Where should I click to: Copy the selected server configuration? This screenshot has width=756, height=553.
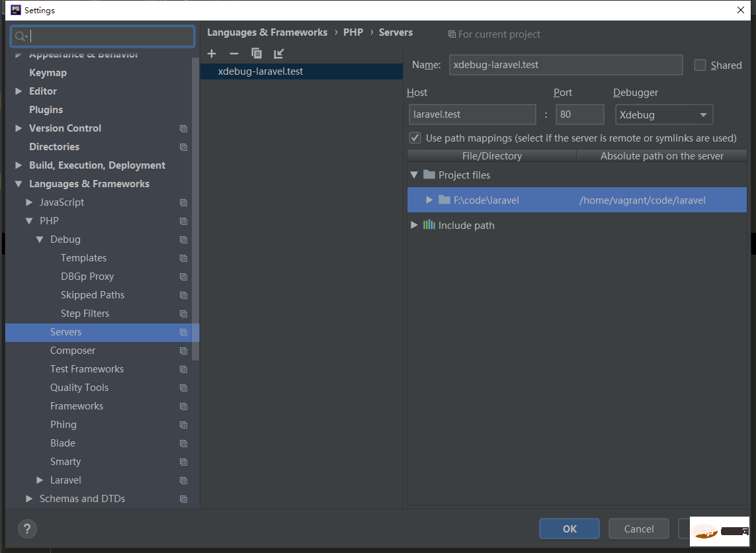257,54
